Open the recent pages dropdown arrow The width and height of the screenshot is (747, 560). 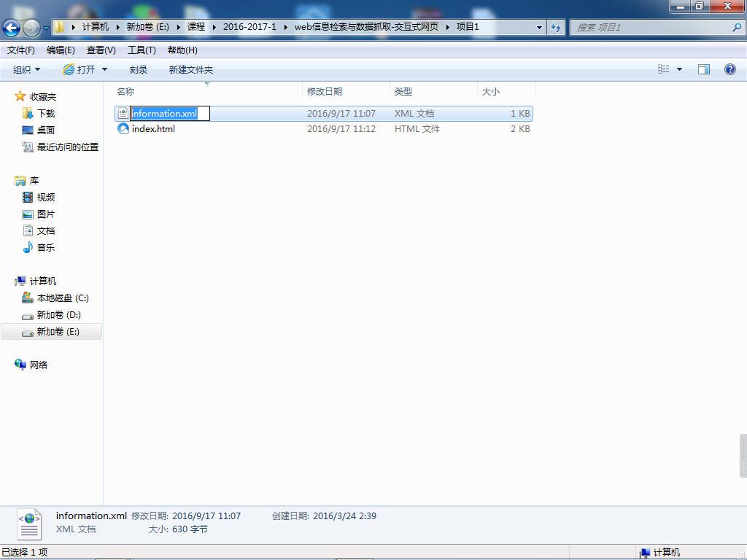[x=46, y=28]
